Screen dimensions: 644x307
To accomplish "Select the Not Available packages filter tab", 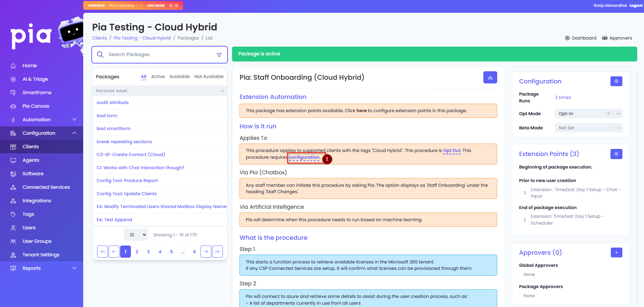I will [x=209, y=77].
